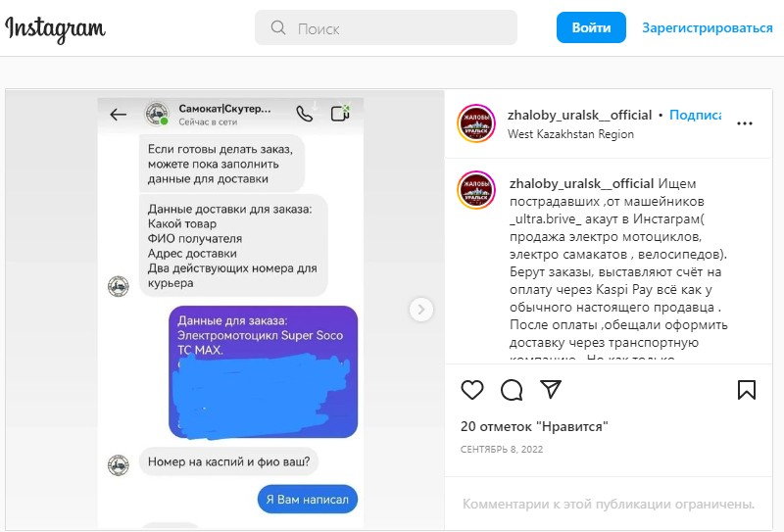Click the Сентябрь 8, 2022 post date
Screen dimensions: 784x532
(502, 449)
